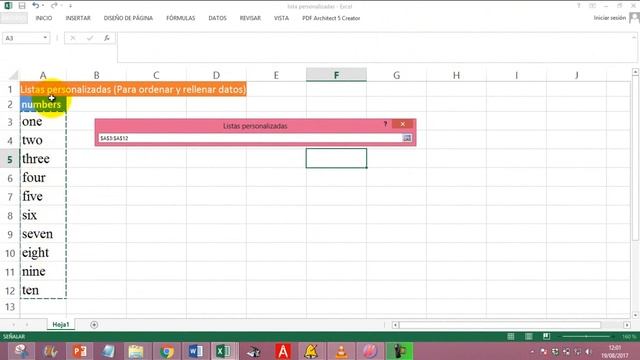
Task: Click the horizontal scrollbar left arrow
Action: coord(395,325)
